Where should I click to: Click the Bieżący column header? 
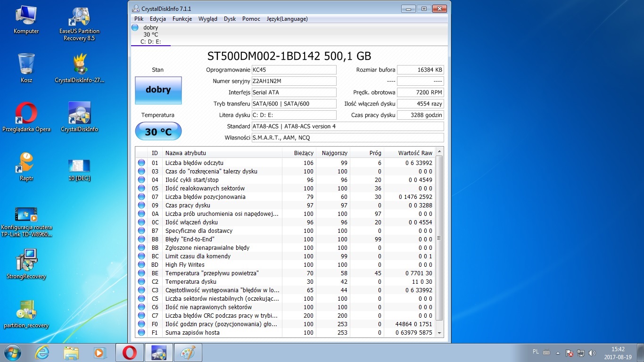tap(299, 153)
